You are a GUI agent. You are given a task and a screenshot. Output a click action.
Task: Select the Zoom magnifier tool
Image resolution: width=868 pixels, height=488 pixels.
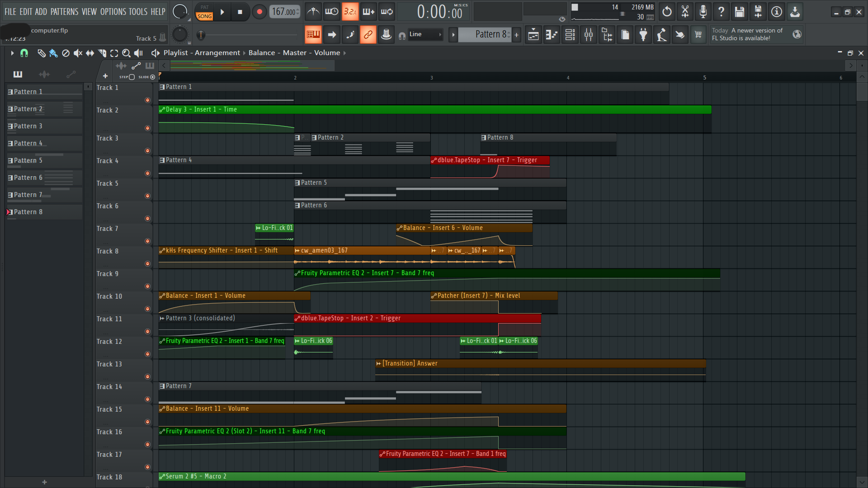coord(126,53)
